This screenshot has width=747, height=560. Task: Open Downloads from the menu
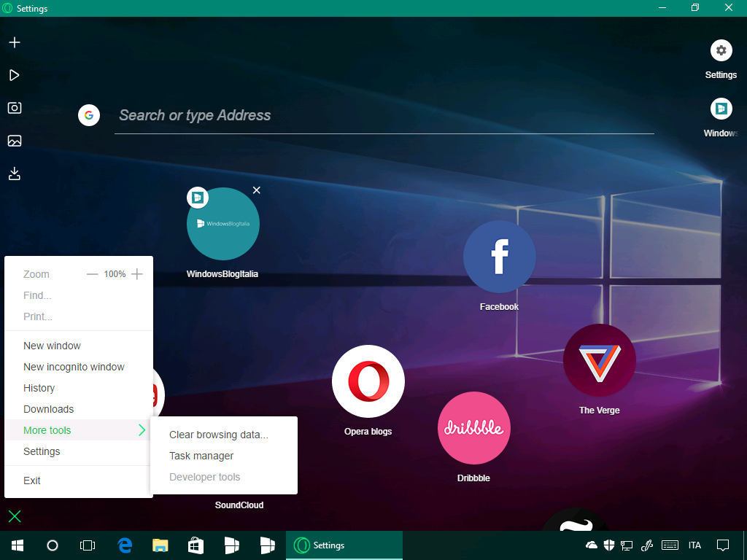(79, 409)
